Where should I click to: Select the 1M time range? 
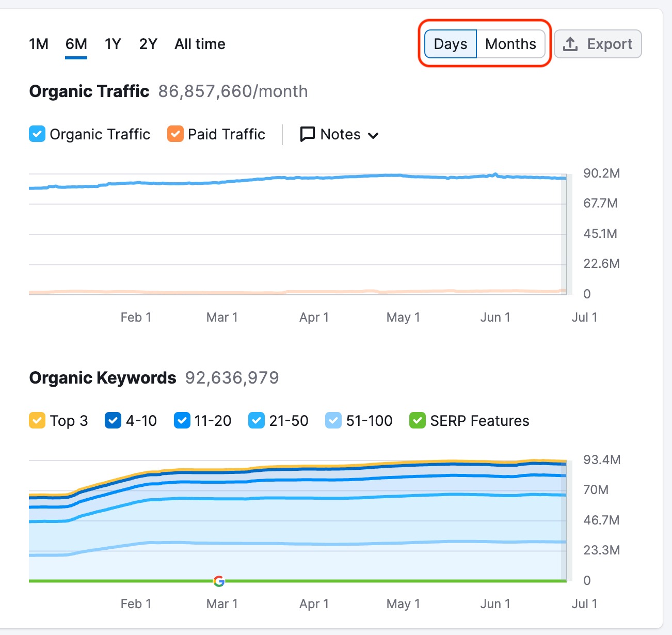pos(39,44)
